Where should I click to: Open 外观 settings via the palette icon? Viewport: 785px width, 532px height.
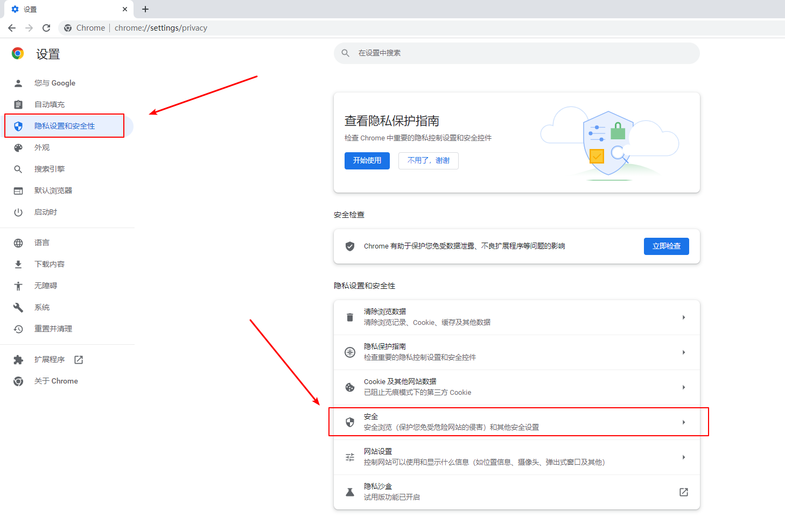(18, 147)
